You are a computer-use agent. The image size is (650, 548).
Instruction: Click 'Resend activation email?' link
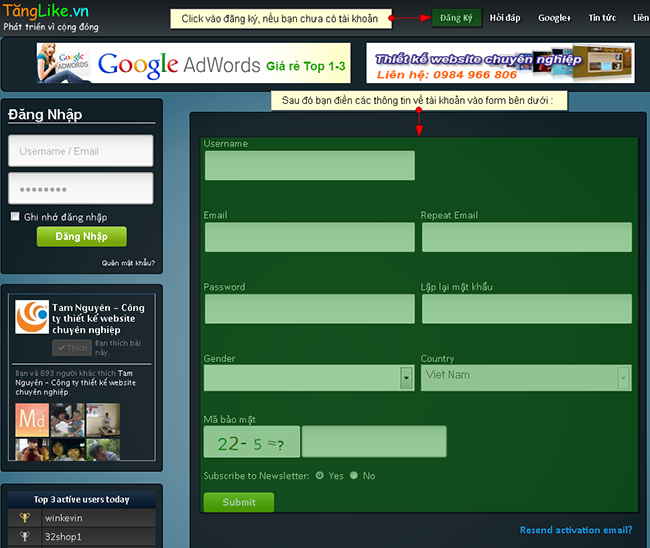[x=576, y=530]
